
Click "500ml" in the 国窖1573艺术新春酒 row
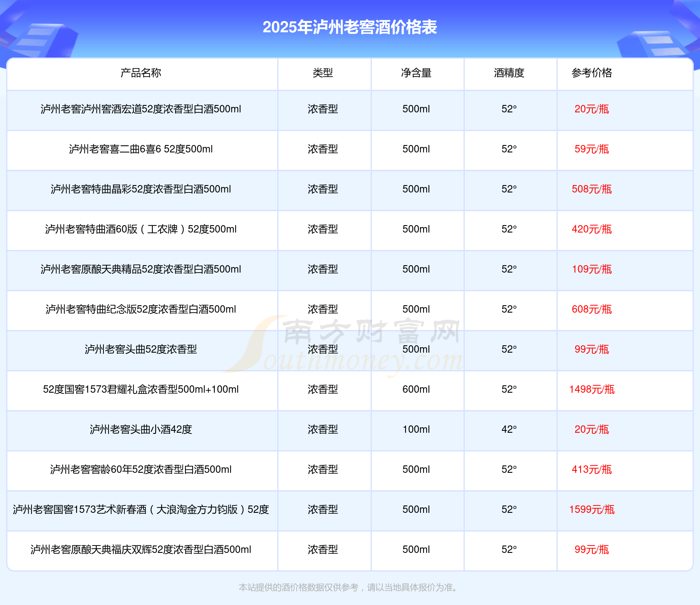coord(416,510)
